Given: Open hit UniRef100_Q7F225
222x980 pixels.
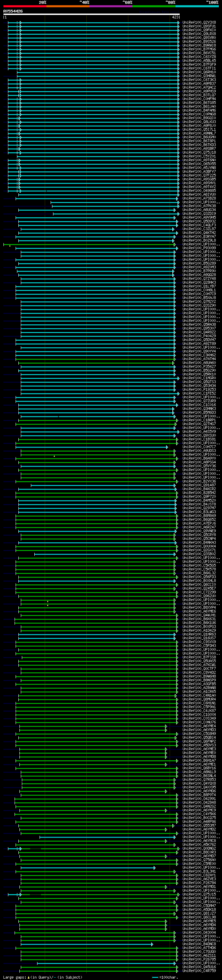Looking at the screenshot, I should pos(199,175).
